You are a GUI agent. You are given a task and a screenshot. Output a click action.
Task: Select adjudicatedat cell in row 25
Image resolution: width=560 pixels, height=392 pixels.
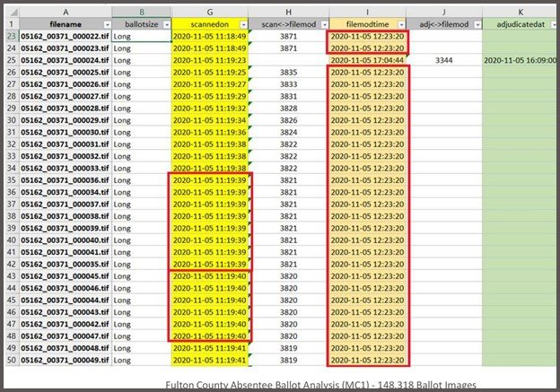[519, 60]
